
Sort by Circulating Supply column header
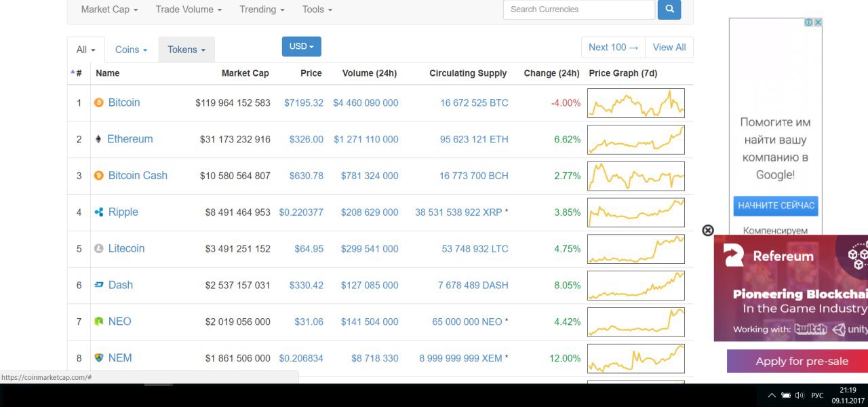pos(468,73)
